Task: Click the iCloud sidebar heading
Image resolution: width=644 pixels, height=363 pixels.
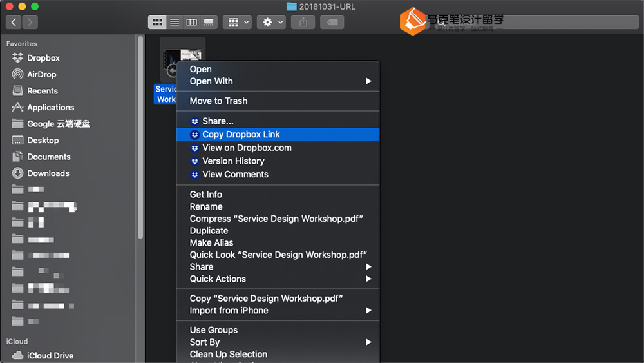Action: click(x=17, y=342)
